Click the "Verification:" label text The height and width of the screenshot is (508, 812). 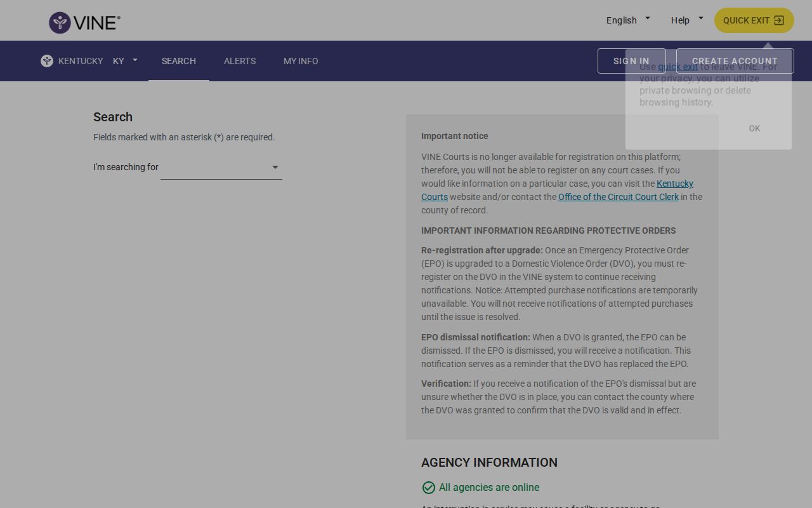click(x=446, y=384)
